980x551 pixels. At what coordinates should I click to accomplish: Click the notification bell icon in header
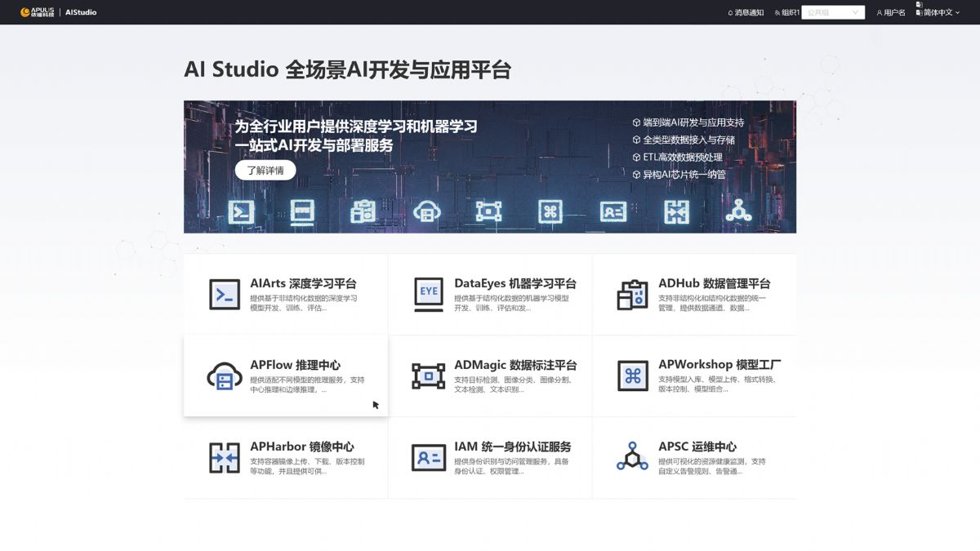click(x=730, y=12)
